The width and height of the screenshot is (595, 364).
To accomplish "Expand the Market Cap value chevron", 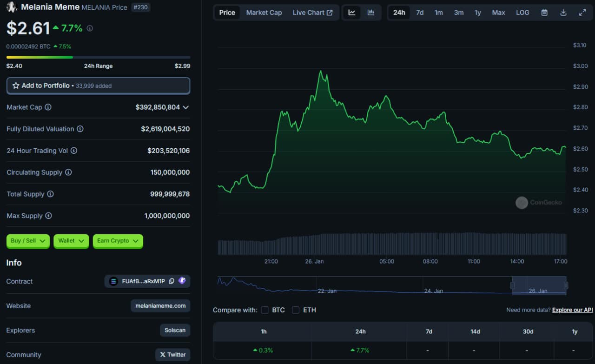I will point(186,107).
